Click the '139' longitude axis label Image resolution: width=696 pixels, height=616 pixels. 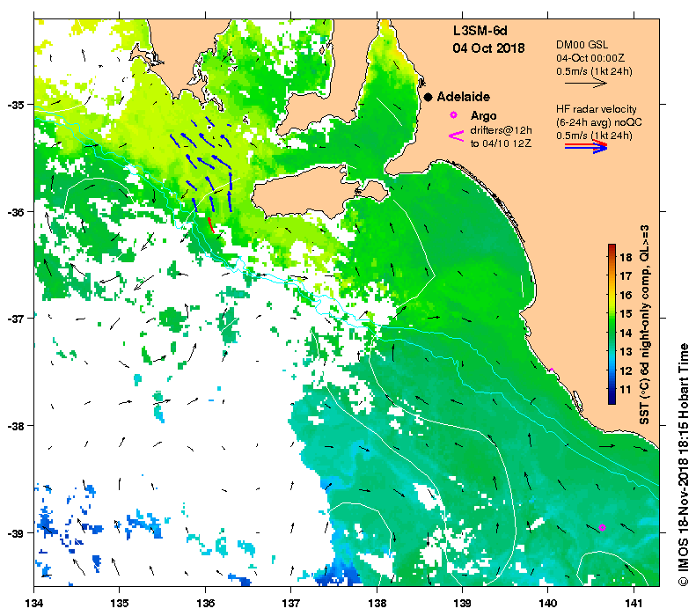[x=463, y=603]
